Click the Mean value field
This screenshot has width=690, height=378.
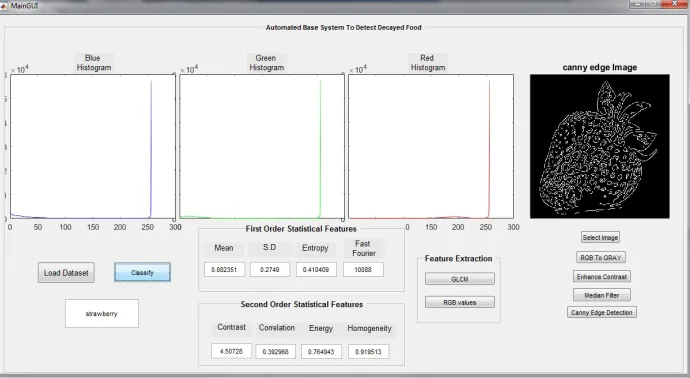click(224, 269)
